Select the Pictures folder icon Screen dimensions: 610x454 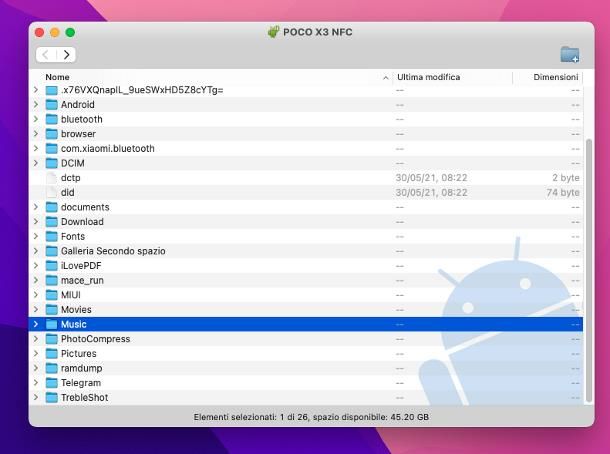[x=51, y=354]
